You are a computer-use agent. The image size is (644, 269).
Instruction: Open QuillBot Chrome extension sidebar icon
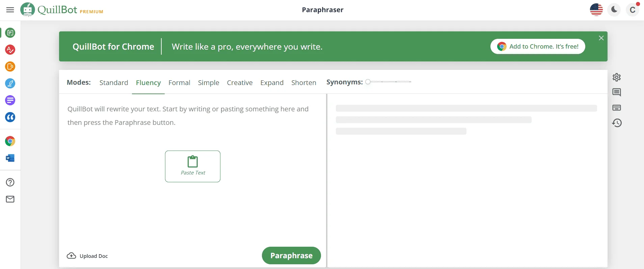(10, 141)
